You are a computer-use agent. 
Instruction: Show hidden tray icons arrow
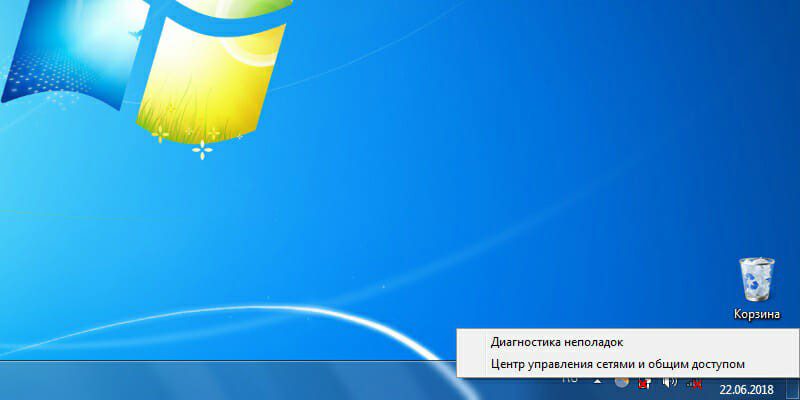pos(597,381)
